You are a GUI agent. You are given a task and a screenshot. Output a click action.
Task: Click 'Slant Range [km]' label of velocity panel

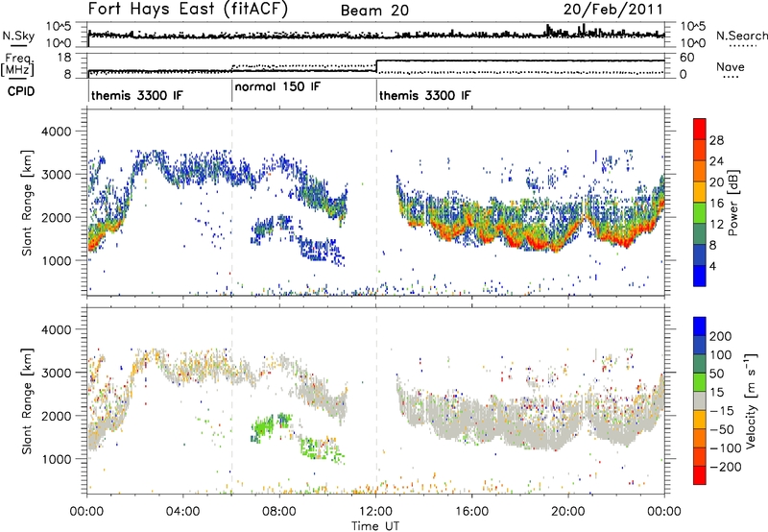pyautogui.click(x=27, y=400)
